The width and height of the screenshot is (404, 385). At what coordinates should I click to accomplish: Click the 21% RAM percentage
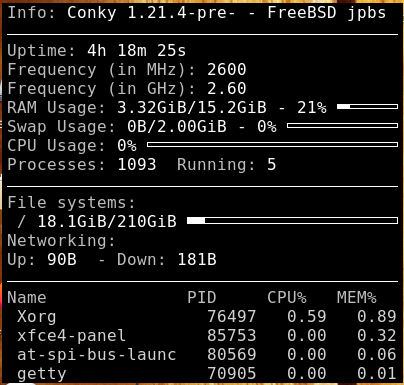(x=312, y=108)
